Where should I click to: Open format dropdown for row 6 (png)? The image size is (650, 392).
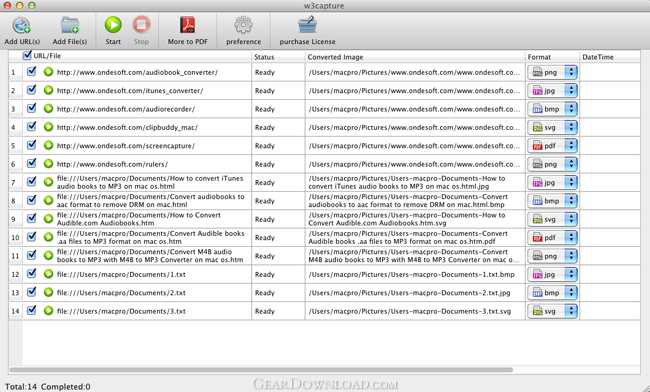coord(552,164)
